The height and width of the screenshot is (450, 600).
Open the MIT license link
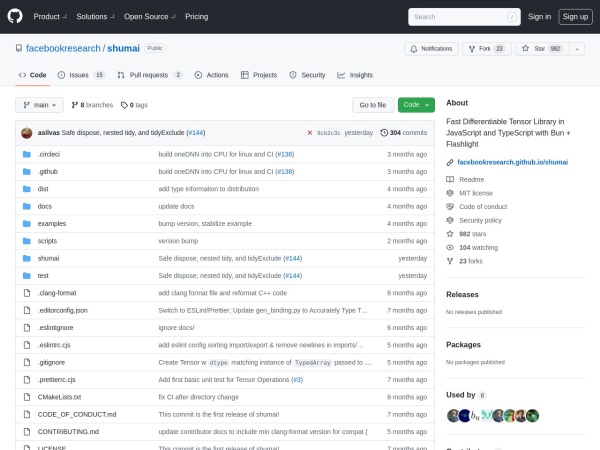coord(475,192)
